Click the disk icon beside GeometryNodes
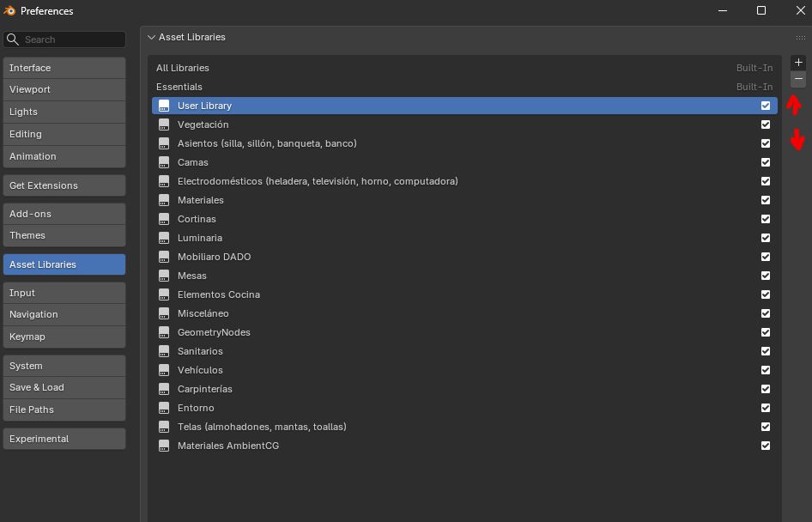This screenshot has width=812, height=522. 164,332
